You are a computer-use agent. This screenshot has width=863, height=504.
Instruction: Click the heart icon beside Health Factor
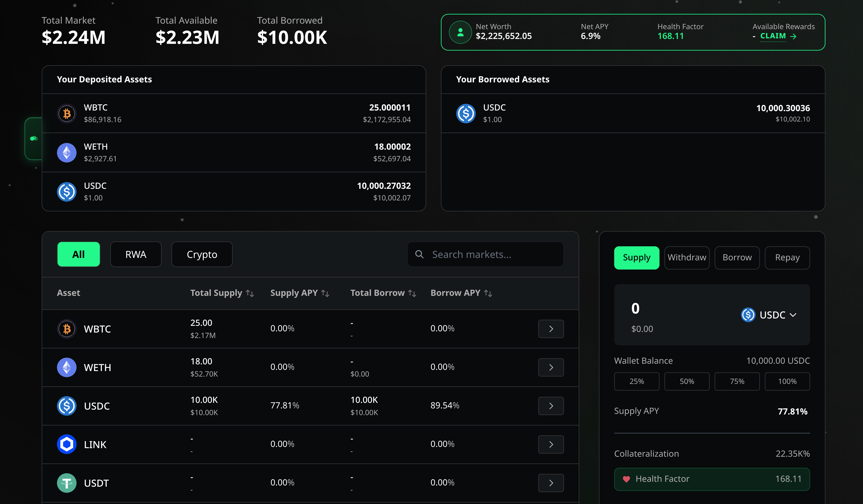click(626, 479)
